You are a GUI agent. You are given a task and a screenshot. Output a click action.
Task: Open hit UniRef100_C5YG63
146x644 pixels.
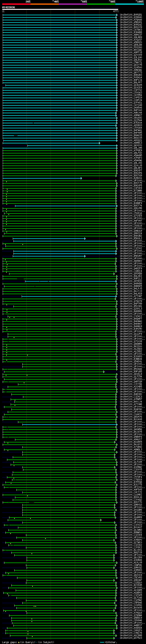(131, 93)
